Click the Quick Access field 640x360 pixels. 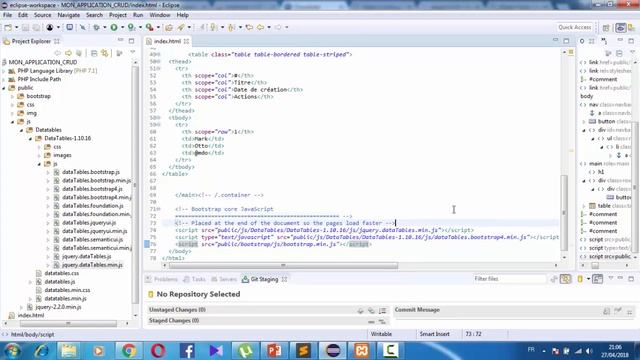[574, 27]
